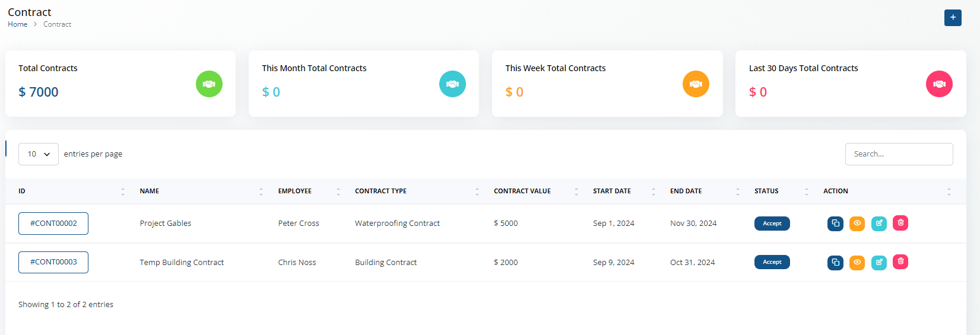The image size is (980, 335).
Task: Create a new contract with plus button
Action: click(x=953, y=18)
